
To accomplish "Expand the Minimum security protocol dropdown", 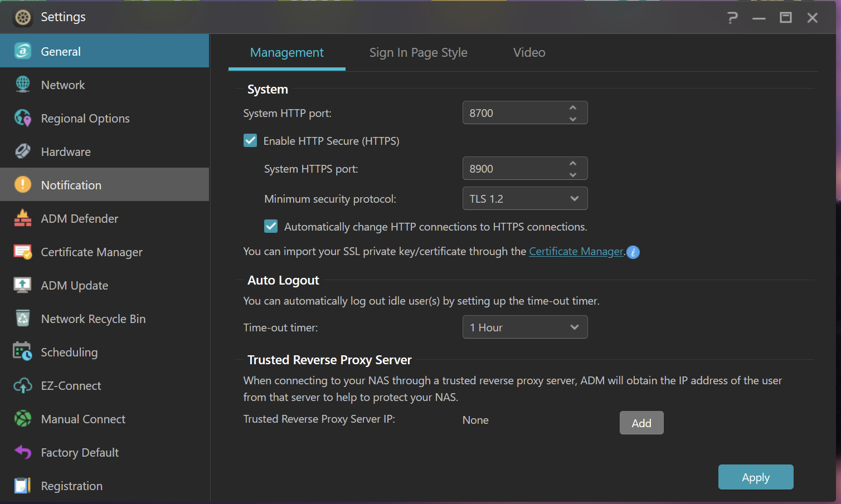I will [x=525, y=198].
